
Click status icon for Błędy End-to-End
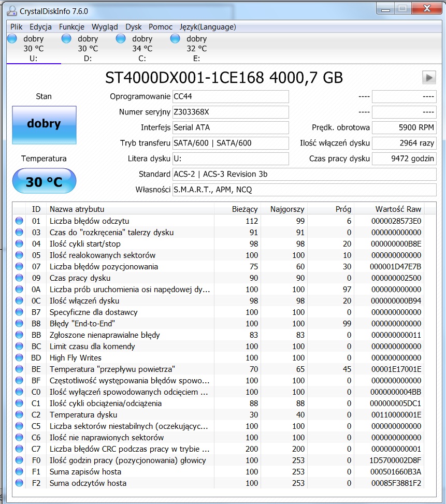click(x=19, y=323)
